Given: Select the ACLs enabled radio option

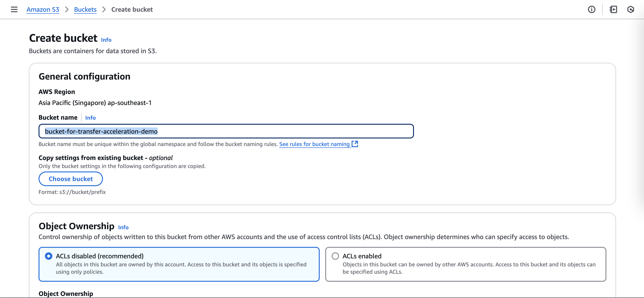Looking at the screenshot, I should 335,256.
